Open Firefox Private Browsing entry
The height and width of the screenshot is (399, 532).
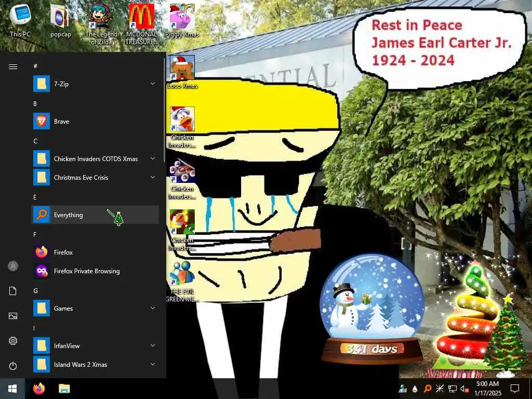point(95,271)
